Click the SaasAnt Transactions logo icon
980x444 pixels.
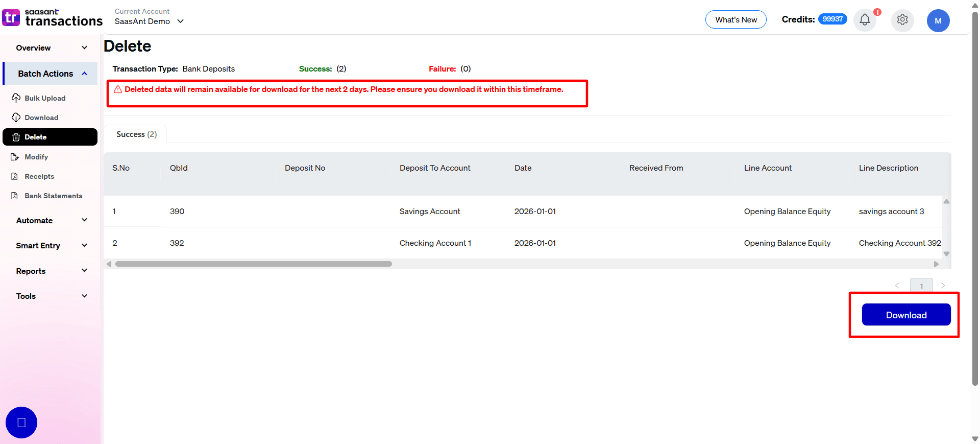click(x=11, y=17)
